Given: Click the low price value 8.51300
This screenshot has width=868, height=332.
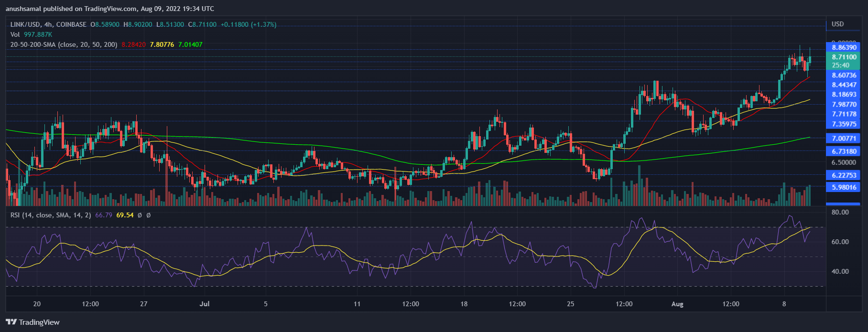Looking at the screenshot, I should coord(172,24).
